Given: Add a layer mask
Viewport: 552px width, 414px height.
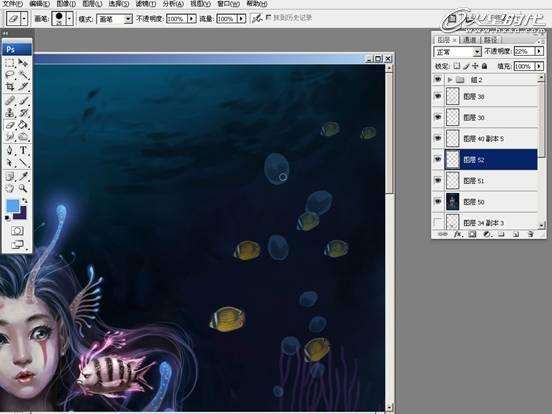Looking at the screenshot, I should [x=472, y=234].
